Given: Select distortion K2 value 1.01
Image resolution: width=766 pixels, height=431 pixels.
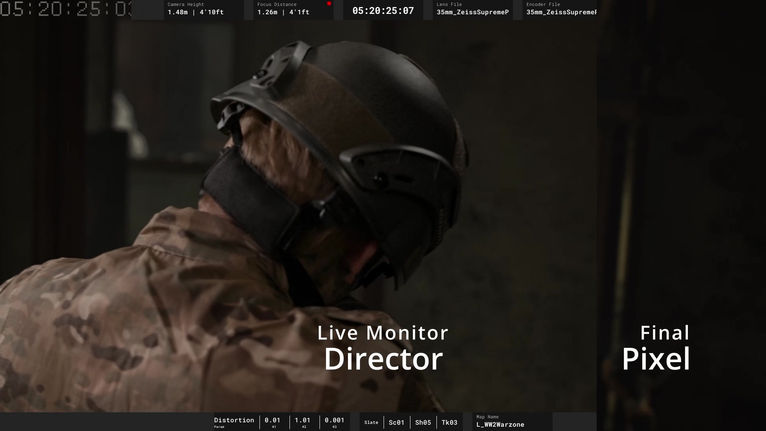Looking at the screenshot, I should point(302,420).
